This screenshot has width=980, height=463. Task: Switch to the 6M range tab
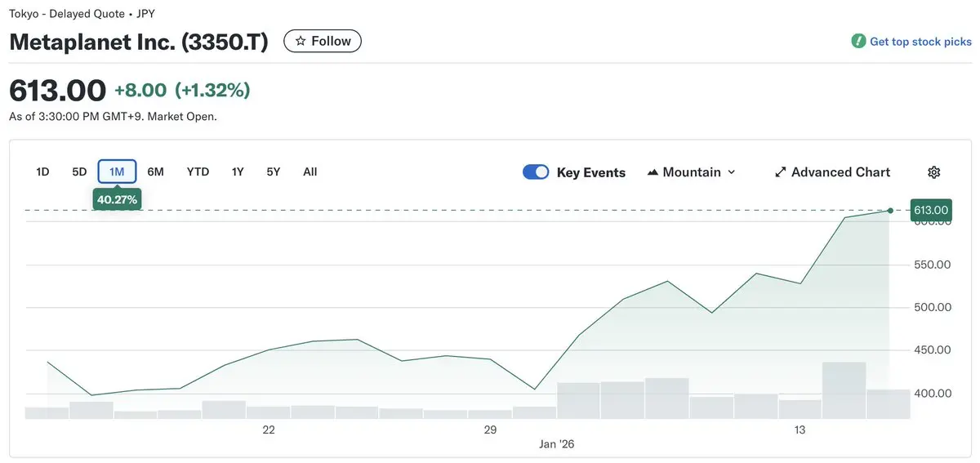[x=155, y=171]
